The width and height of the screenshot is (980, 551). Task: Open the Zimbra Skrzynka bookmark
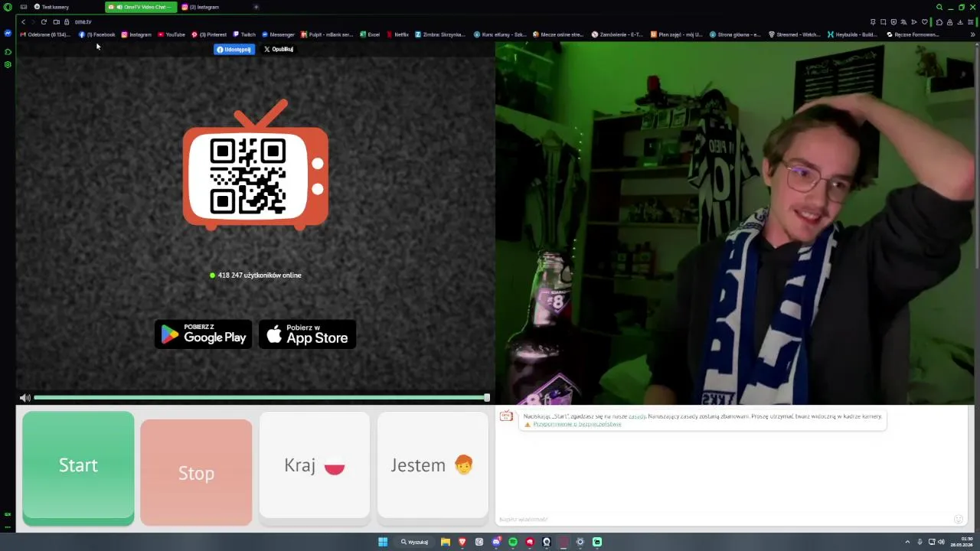(x=441, y=34)
